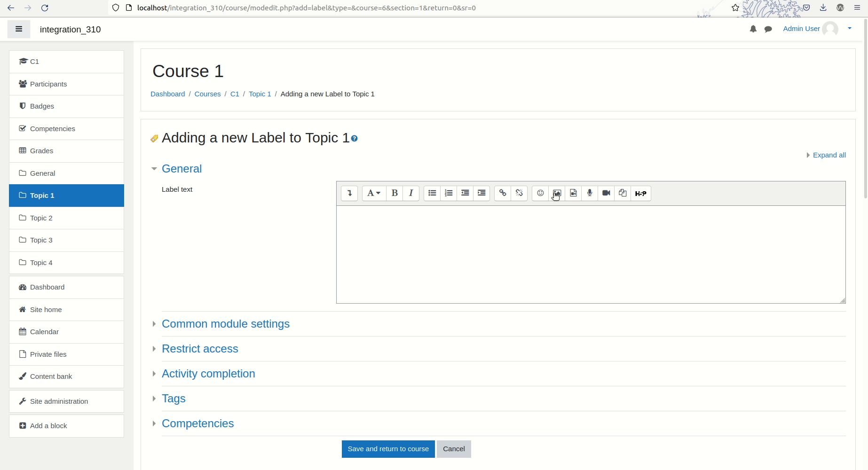Follow the Topic 1 breadcrumb link
This screenshot has height=470, width=868.
pos(260,94)
